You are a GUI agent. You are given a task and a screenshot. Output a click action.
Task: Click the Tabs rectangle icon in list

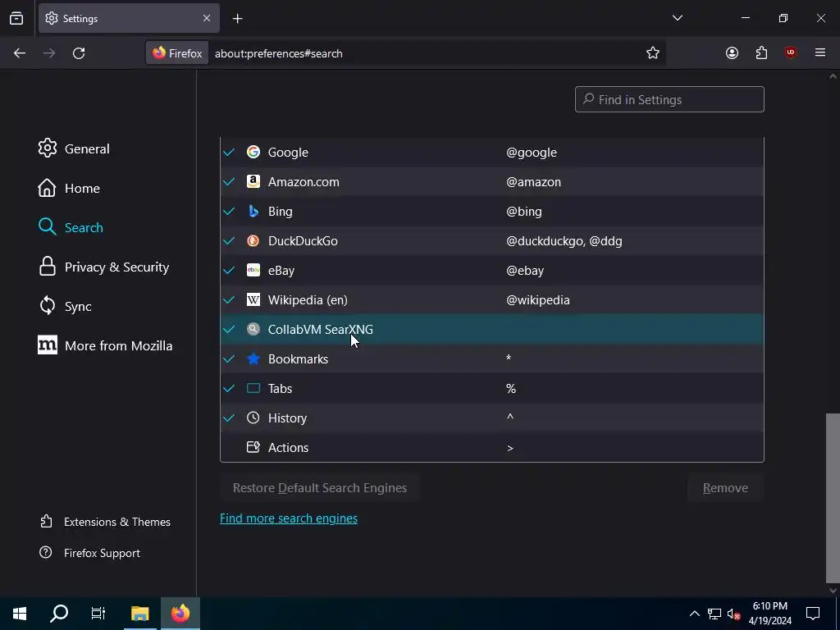253,388
